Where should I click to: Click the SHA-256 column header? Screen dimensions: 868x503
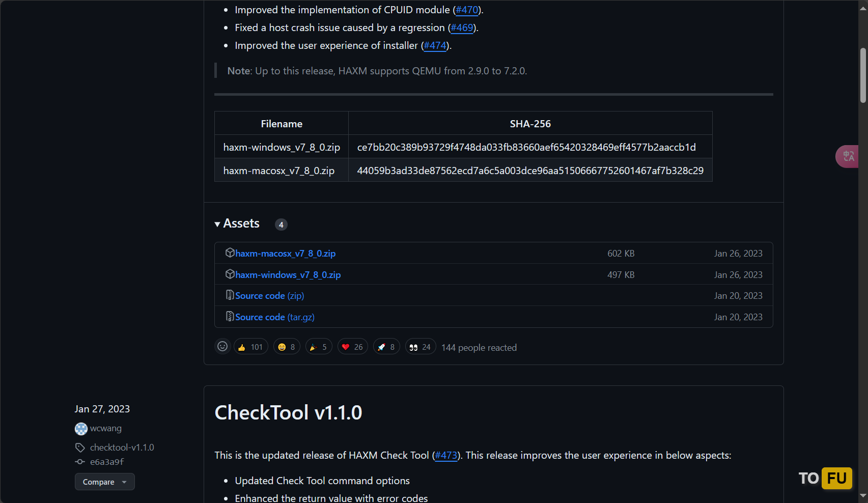pyautogui.click(x=530, y=124)
